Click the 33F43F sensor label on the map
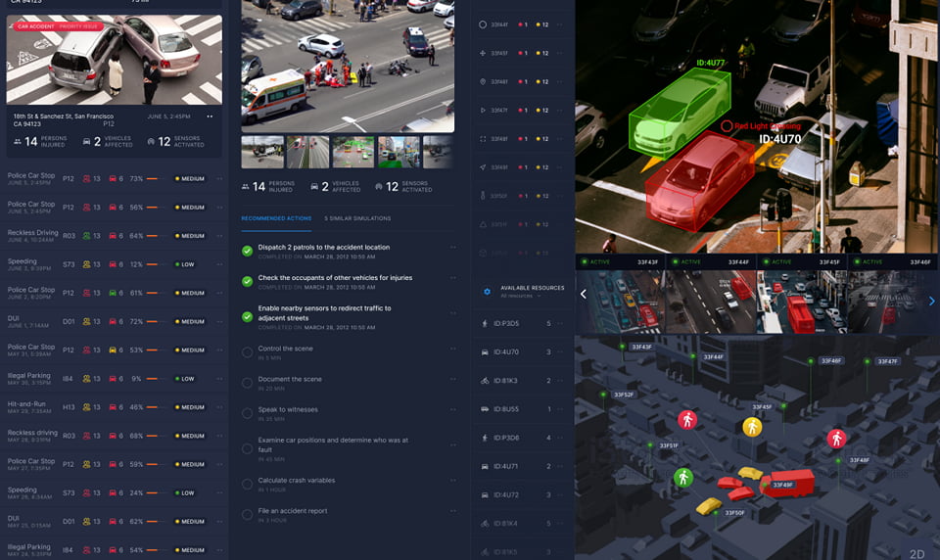This screenshot has height=560, width=940. coord(641,348)
